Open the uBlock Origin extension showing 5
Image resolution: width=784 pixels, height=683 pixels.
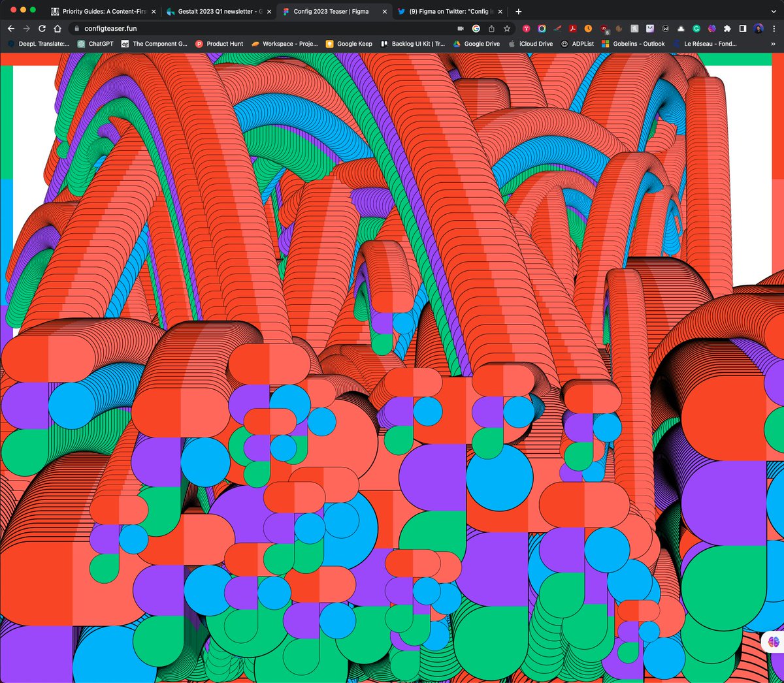point(604,29)
